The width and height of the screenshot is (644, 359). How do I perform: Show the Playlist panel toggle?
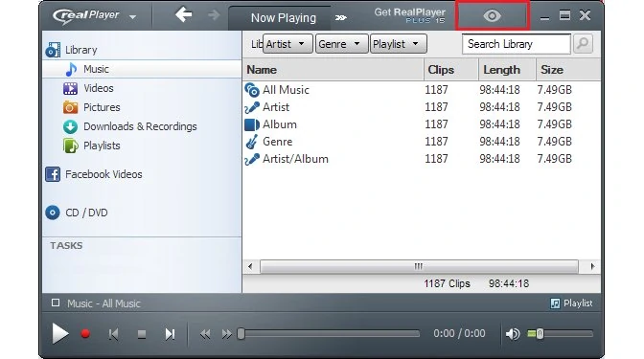coord(571,303)
